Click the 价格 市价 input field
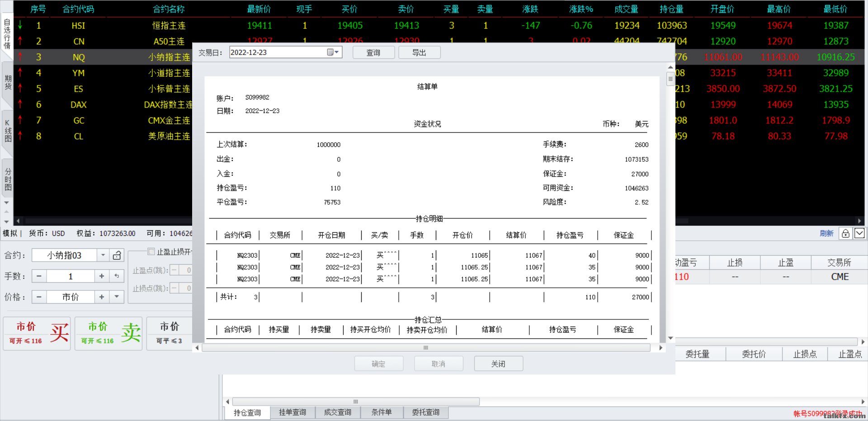The image size is (868, 421). click(x=71, y=297)
